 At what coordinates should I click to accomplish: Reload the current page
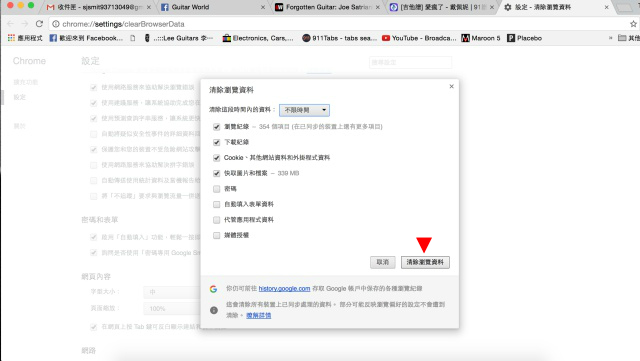[x=39, y=24]
